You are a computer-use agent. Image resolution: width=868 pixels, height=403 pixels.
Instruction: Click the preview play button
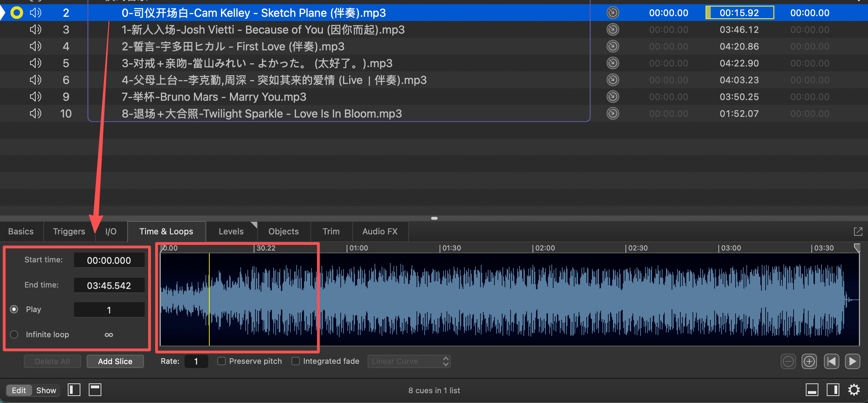tap(853, 361)
